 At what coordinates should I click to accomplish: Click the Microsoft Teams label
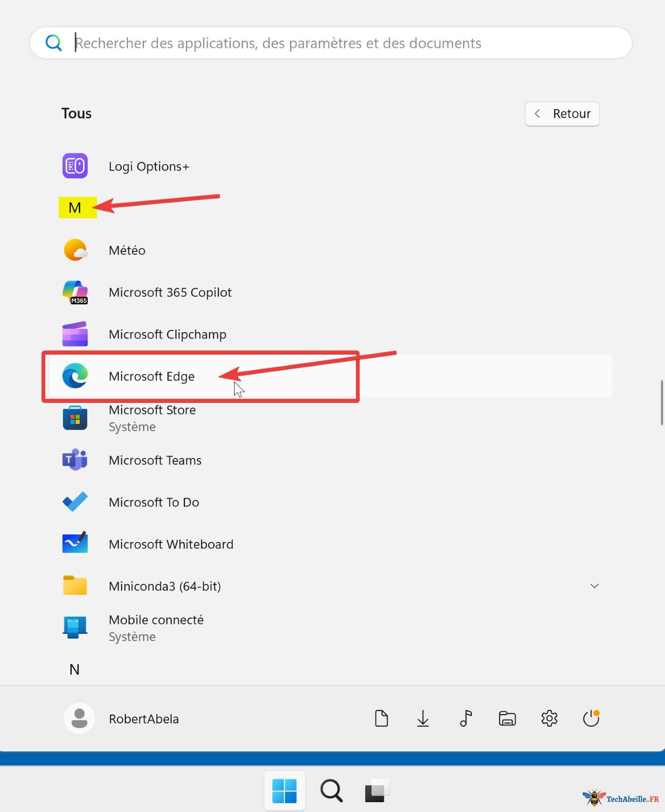155,460
